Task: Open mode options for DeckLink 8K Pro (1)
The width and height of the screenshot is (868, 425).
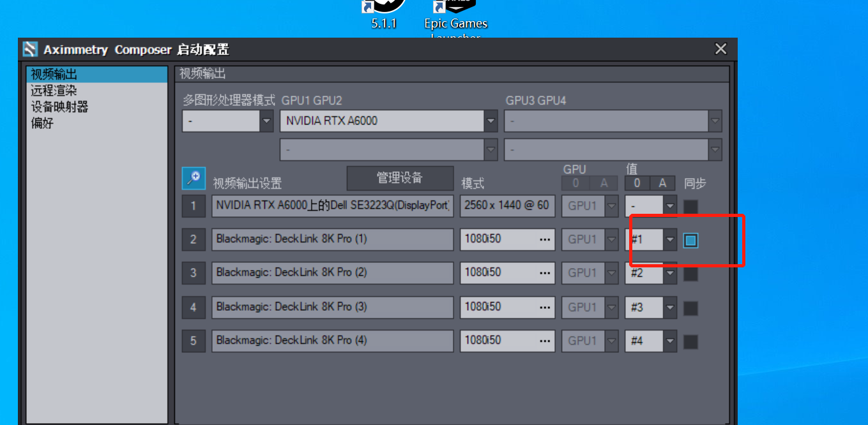Action: coord(545,239)
